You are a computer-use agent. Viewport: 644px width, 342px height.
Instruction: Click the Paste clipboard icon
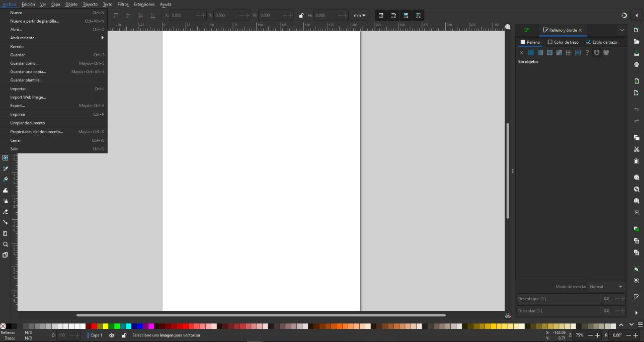click(636, 161)
